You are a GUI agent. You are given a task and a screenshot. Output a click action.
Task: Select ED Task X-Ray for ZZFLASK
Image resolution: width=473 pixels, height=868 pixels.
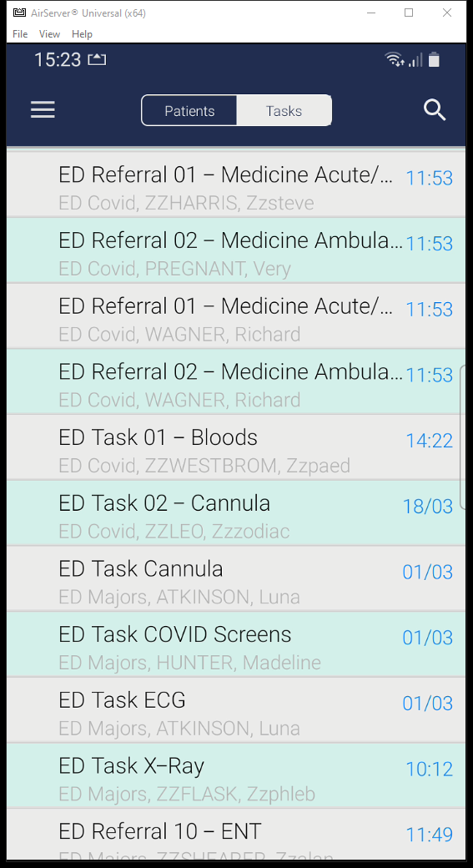[236, 776]
